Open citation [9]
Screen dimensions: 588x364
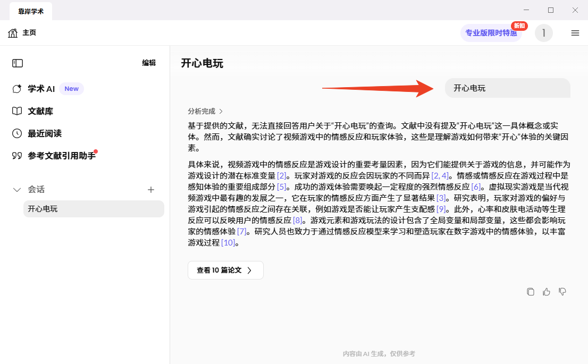[441, 209]
